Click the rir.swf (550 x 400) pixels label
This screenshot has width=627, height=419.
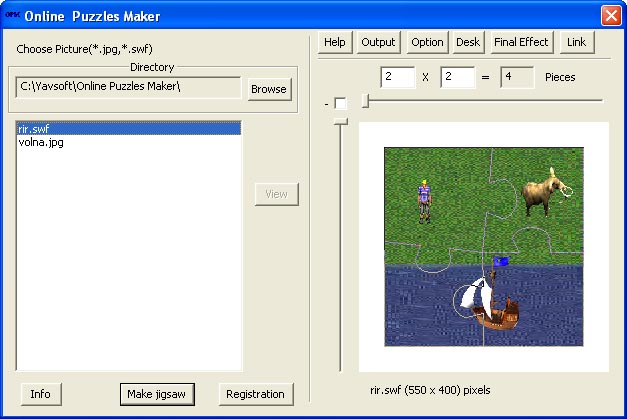click(430, 390)
